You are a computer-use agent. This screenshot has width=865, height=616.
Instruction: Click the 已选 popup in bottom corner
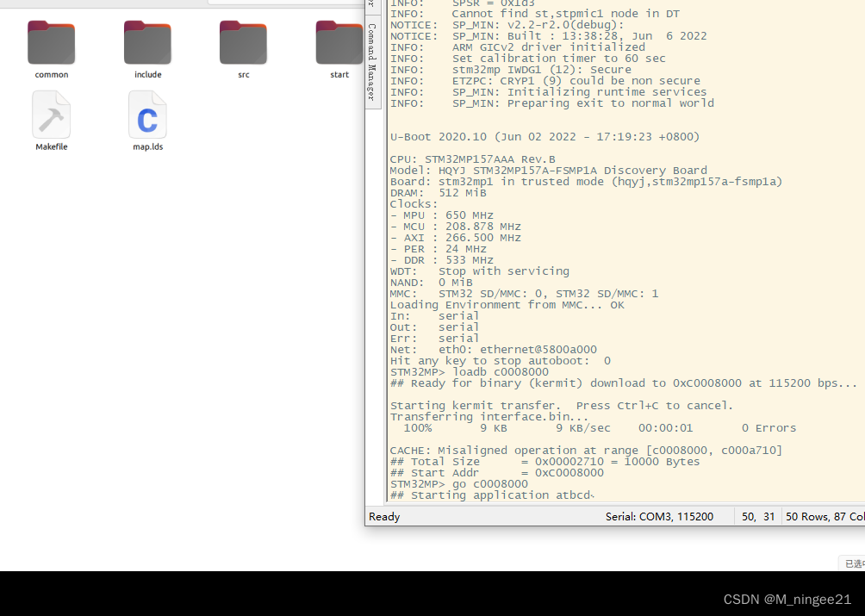[x=852, y=563]
